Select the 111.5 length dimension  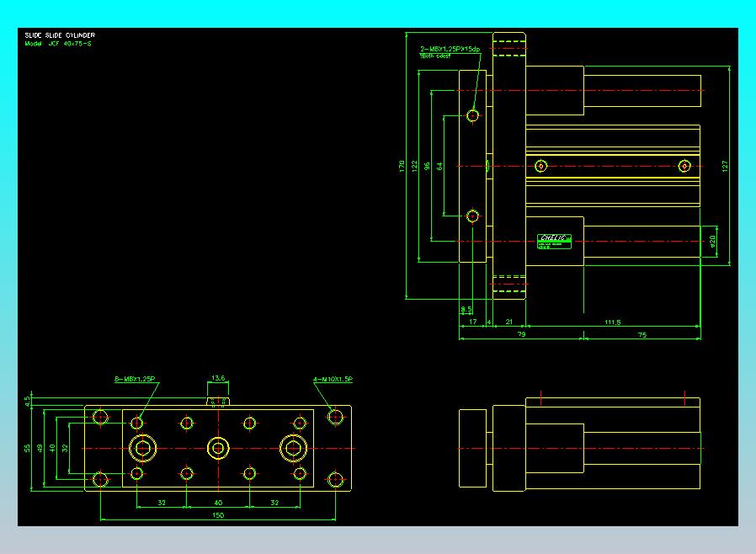coord(613,322)
